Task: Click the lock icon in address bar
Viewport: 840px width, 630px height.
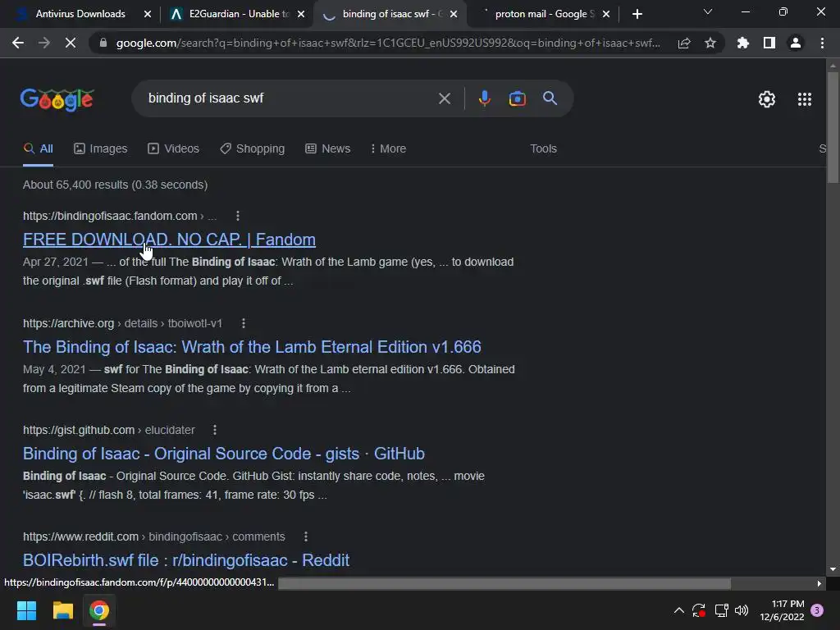Action: pos(103,43)
